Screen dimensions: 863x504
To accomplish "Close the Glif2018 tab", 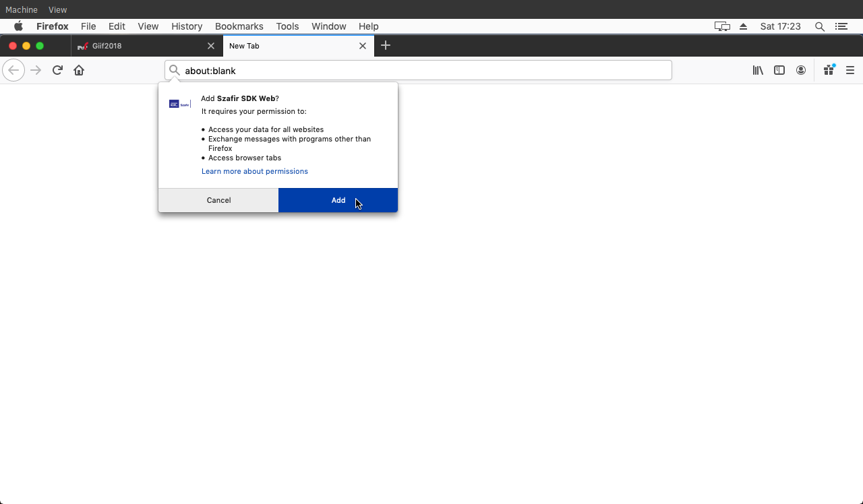I will [x=211, y=46].
